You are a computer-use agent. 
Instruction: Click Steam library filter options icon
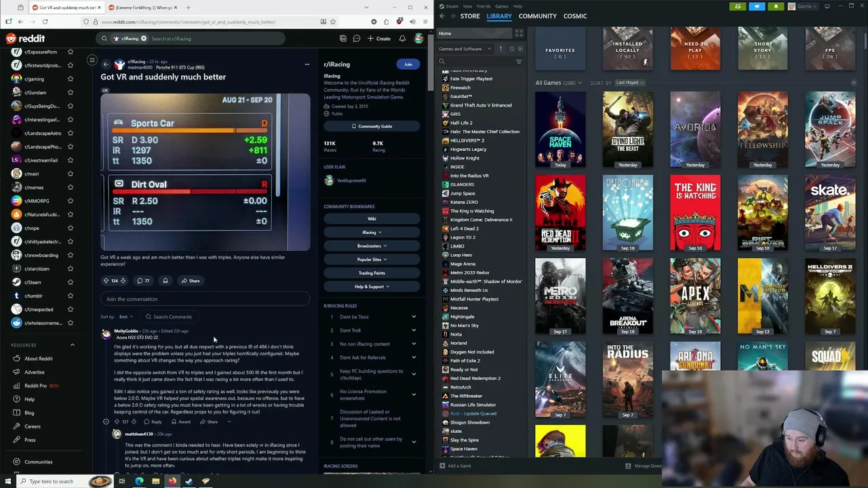click(519, 62)
